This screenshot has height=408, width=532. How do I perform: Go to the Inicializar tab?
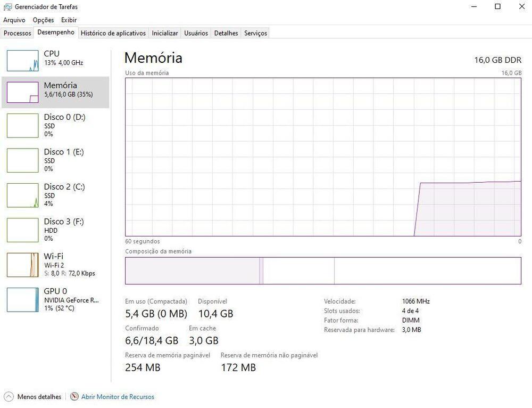pyautogui.click(x=165, y=33)
